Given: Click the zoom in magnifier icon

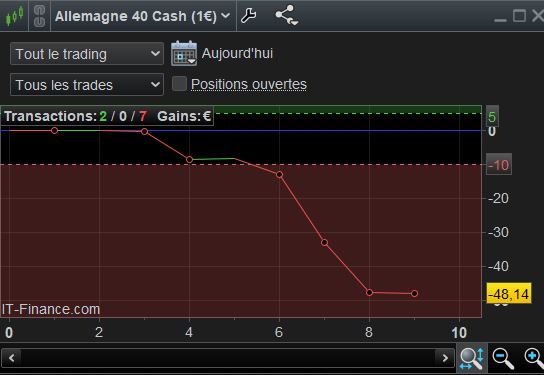Looking at the screenshot, I should pyautogui.click(x=534, y=358).
